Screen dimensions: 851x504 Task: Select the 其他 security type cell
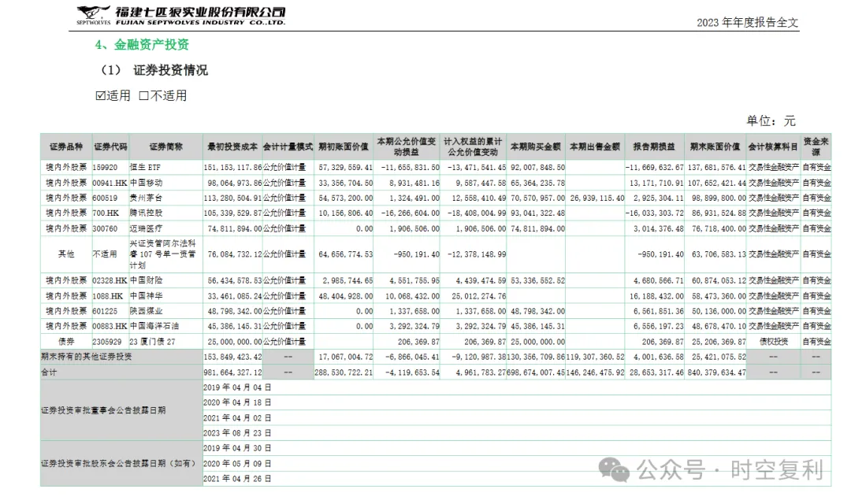pyautogui.click(x=65, y=254)
